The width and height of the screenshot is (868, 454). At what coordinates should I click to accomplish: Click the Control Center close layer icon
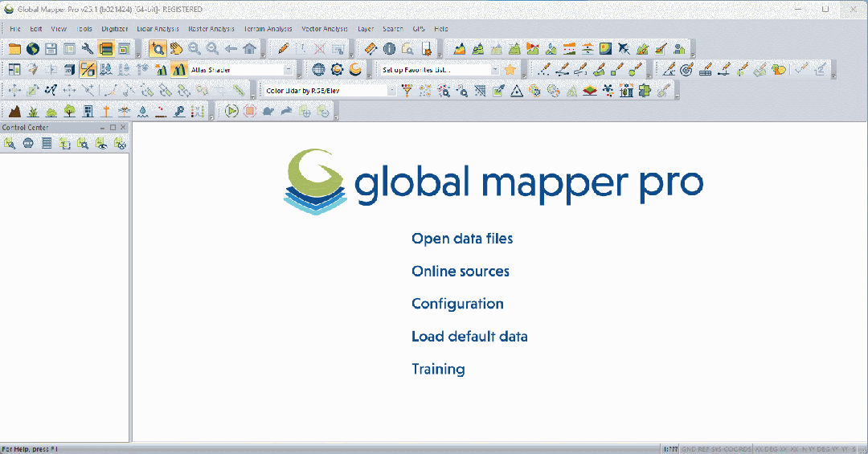point(120,143)
